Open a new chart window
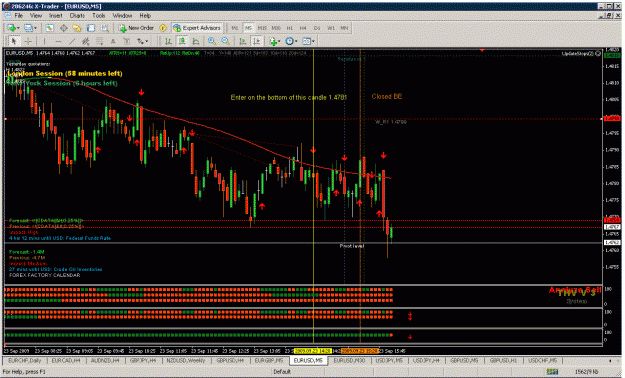 click(11, 28)
